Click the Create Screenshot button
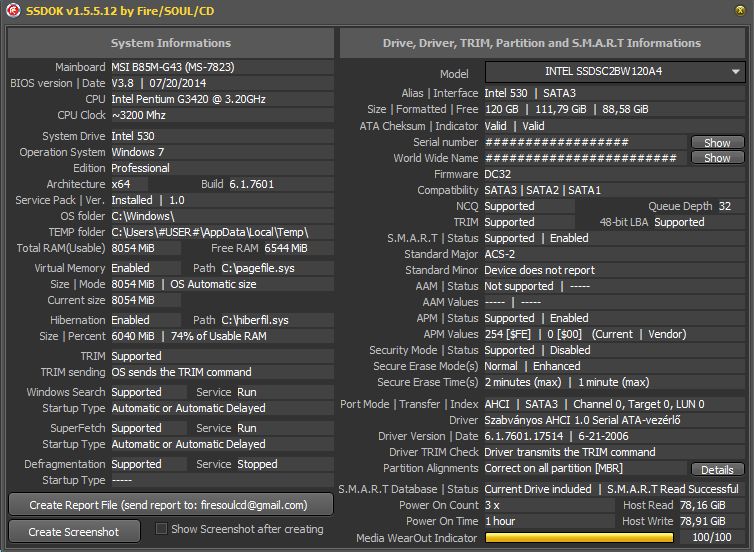Screen dimensions: 754x552 74,531
